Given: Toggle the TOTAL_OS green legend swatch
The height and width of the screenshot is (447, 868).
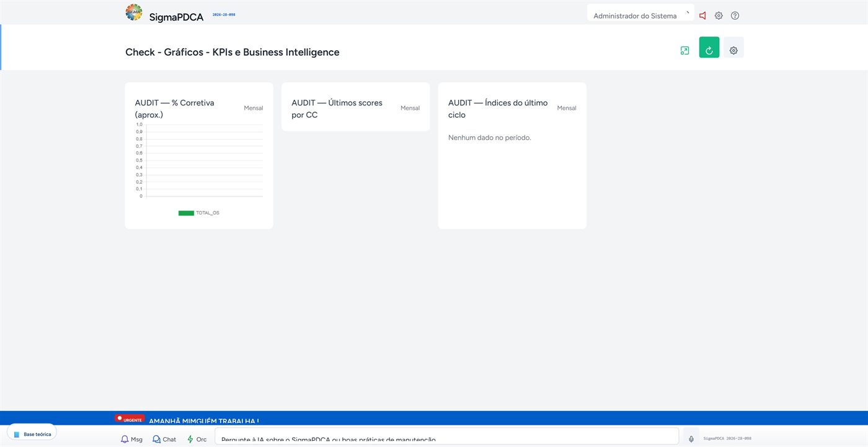Looking at the screenshot, I should pyautogui.click(x=186, y=213).
